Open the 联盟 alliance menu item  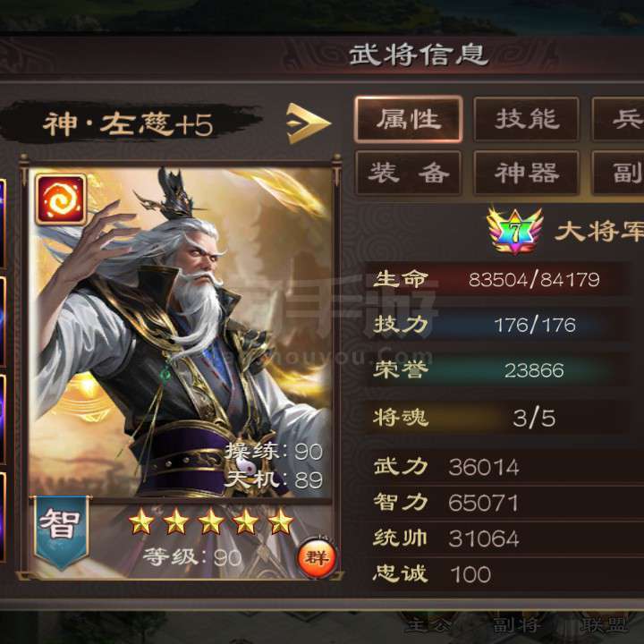604,625
